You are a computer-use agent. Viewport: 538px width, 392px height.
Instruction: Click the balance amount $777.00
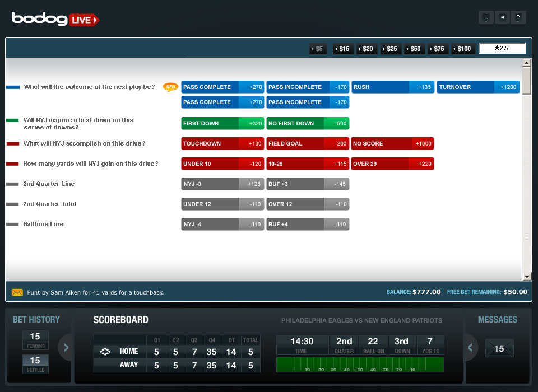click(426, 292)
